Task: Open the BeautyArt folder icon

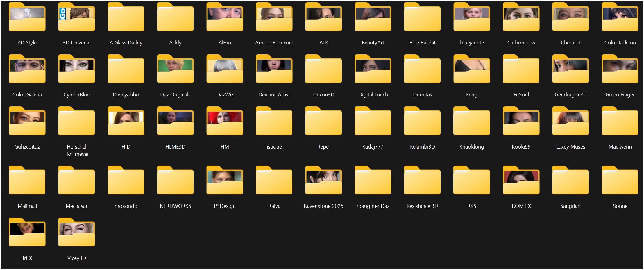Action: point(373,17)
